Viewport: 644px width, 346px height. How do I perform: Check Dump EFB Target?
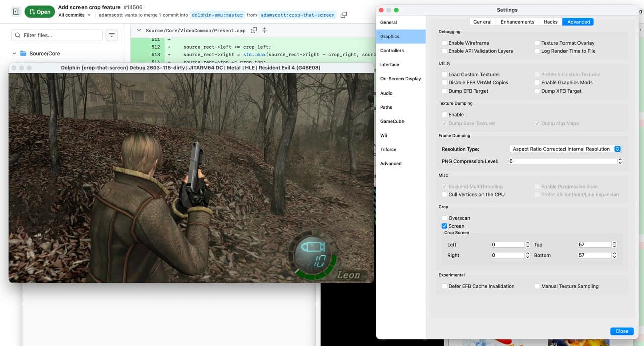coord(444,91)
